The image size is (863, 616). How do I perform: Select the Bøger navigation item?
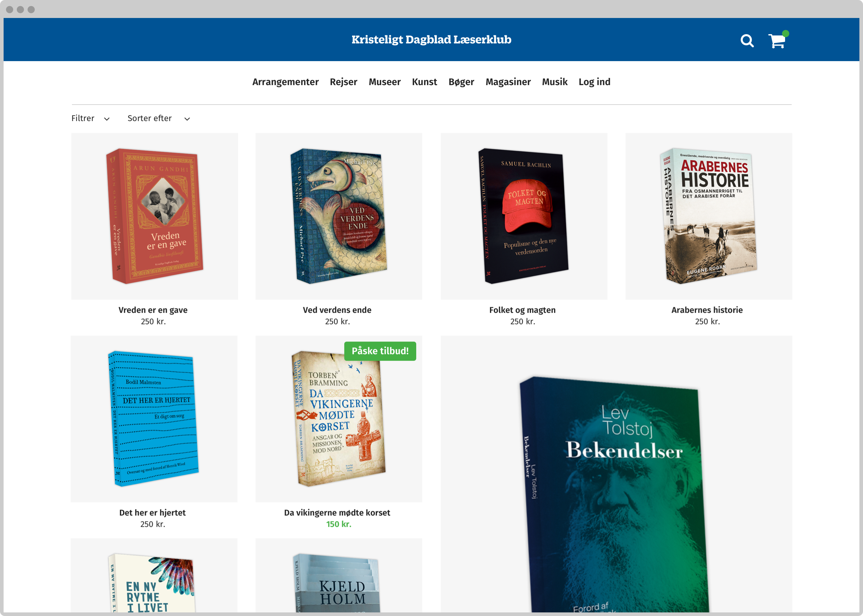tap(461, 82)
